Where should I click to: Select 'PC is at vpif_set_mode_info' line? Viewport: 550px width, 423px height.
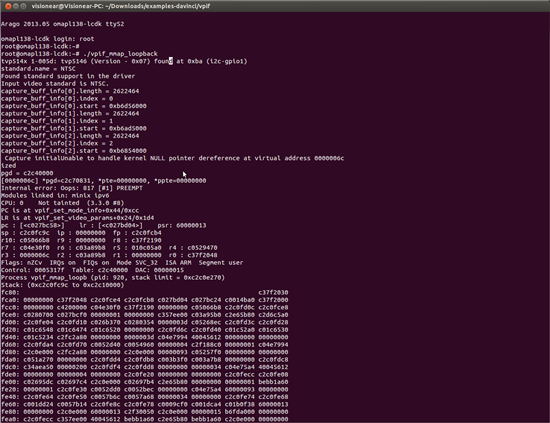(70, 210)
